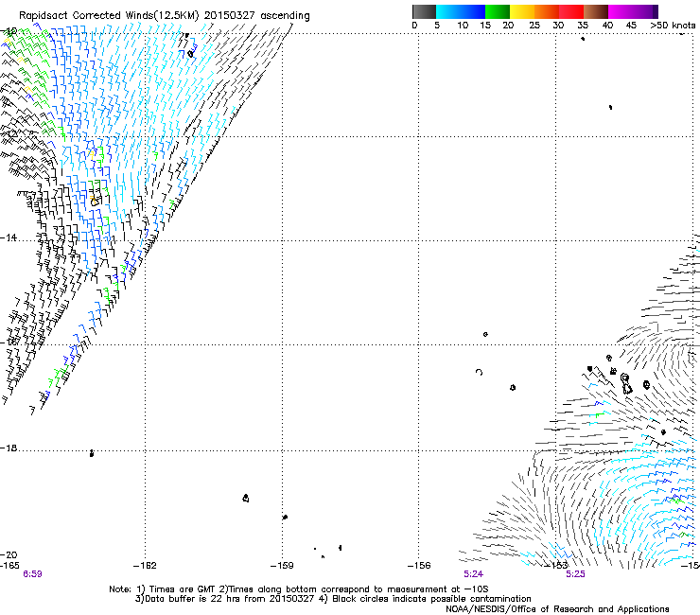The width and height of the screenshot is (700, 615).
Task: Click the date '20150327' in the title
Action: 230,16
